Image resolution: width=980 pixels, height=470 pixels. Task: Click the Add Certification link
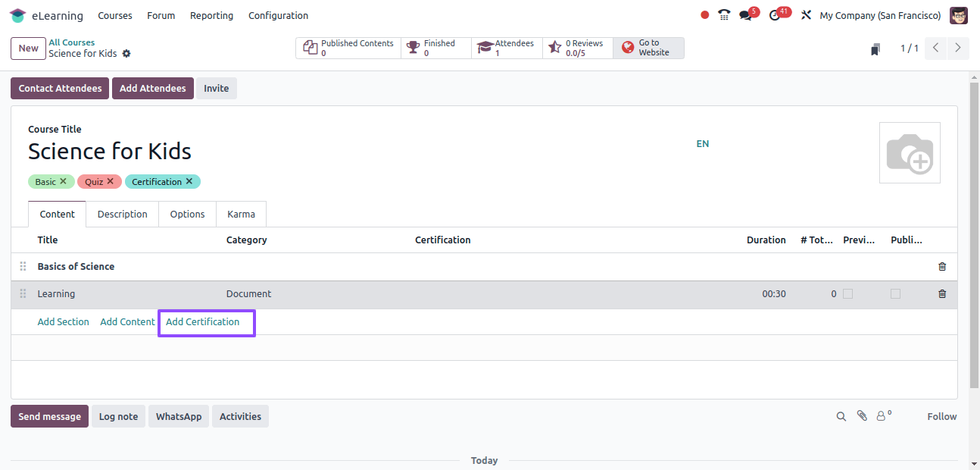[x=203, y=321]
